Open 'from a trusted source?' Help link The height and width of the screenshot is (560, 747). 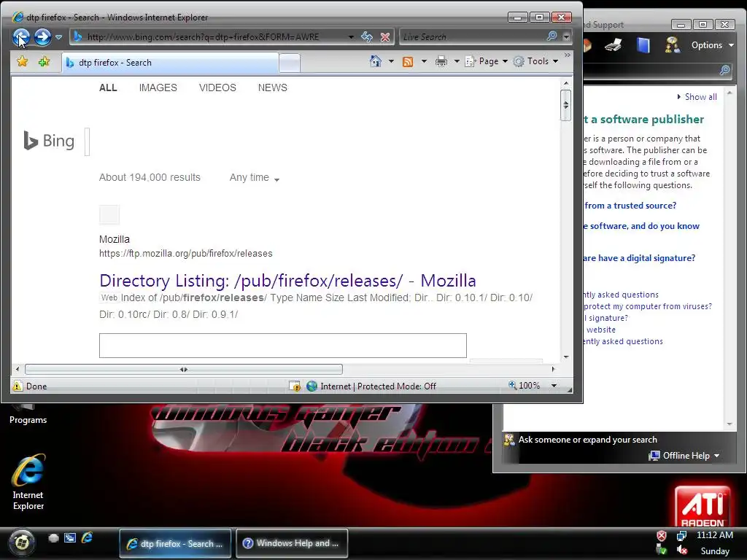click(x=630, y=206)
